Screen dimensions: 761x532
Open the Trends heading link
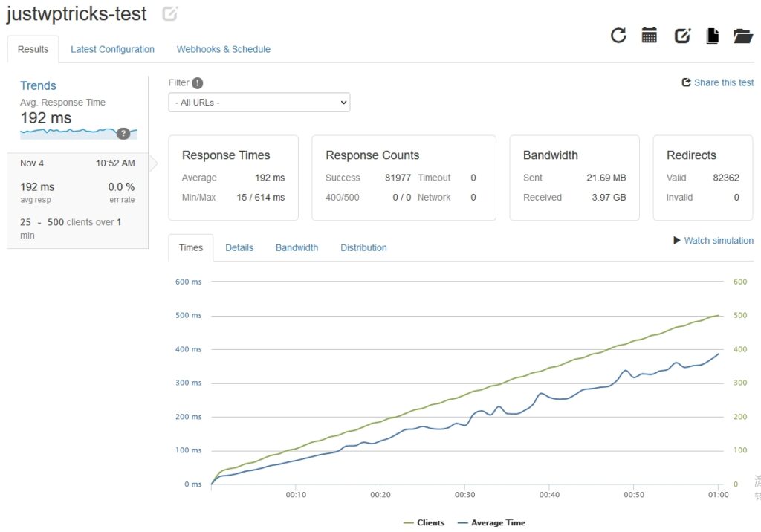(x=38, y=85)
